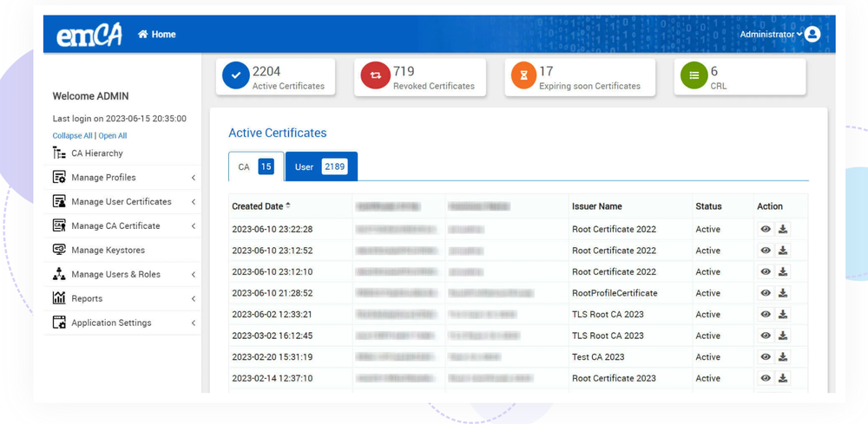Click the Issuer Name column header

pyautogui.click(x=597, y=206)
